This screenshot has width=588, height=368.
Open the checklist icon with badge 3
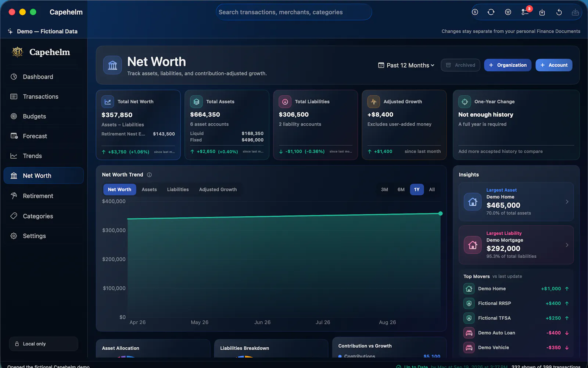(x=525, y=12)
